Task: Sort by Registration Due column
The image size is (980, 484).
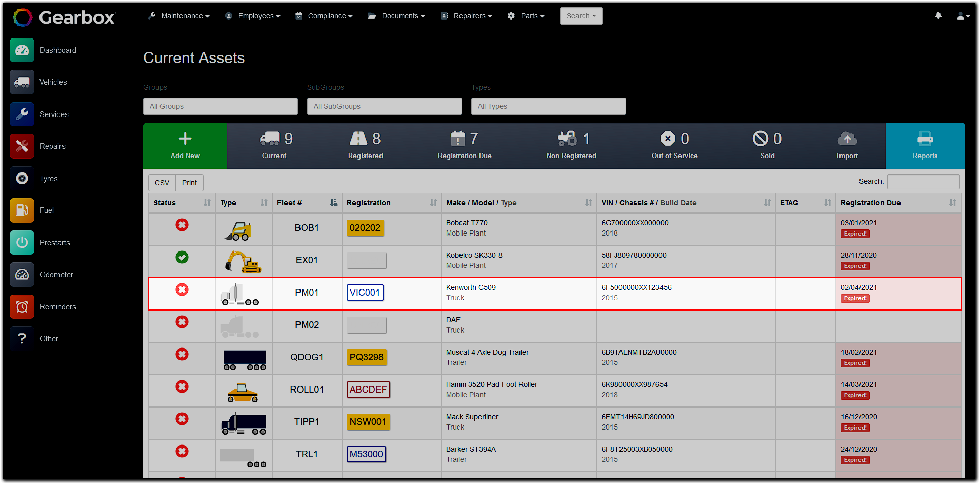Action: tap(898, 203)
